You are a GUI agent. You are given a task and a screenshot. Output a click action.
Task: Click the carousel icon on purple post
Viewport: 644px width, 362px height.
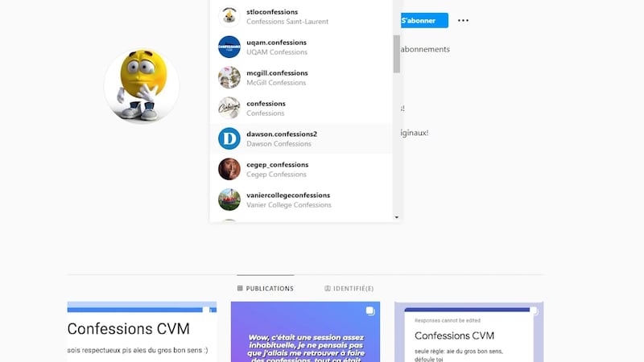point(370,311)
